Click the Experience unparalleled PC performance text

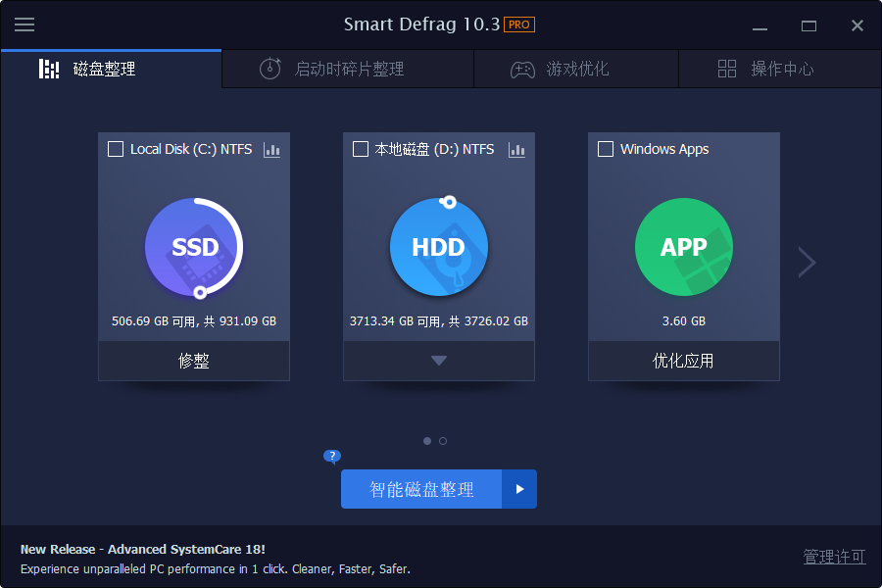(216, 568)
